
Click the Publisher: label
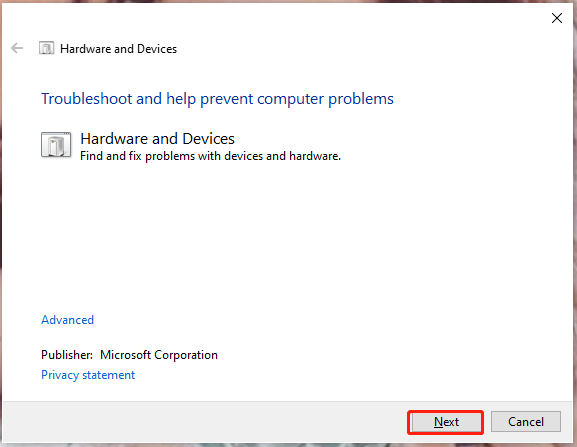(x=67, y=355)
